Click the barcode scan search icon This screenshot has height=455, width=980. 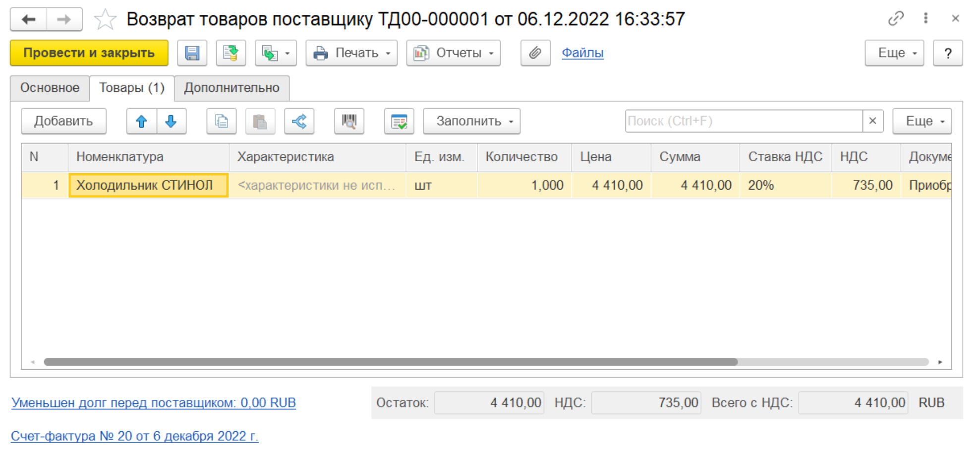point(349,122)
